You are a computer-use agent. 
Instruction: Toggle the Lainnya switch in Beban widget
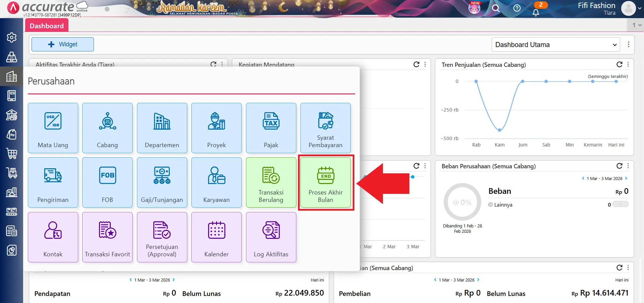pyautogui.click(x=620, y=204)
